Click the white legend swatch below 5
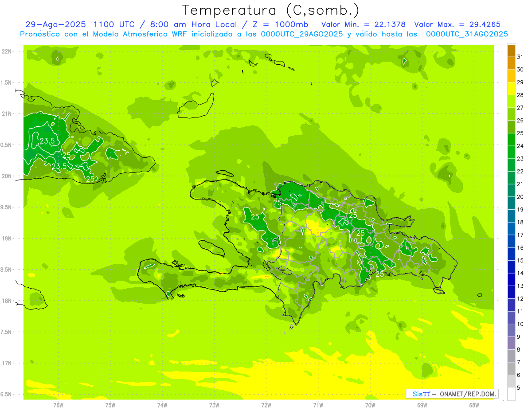532x411 pixels. coord(511,394)
